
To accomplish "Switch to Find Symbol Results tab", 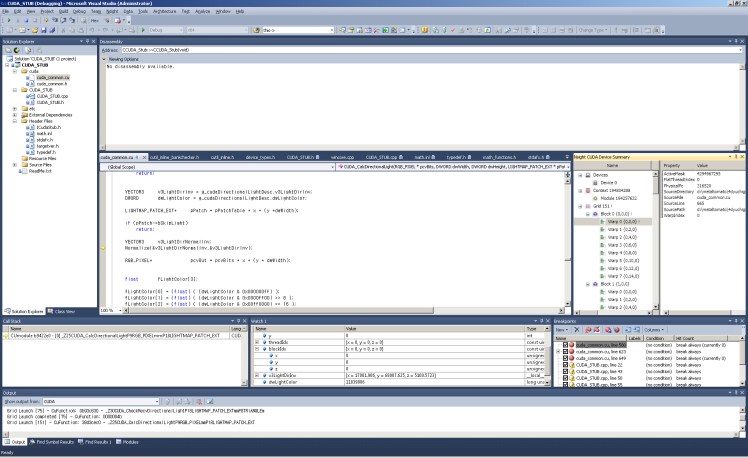I will (x=52, y=442).
